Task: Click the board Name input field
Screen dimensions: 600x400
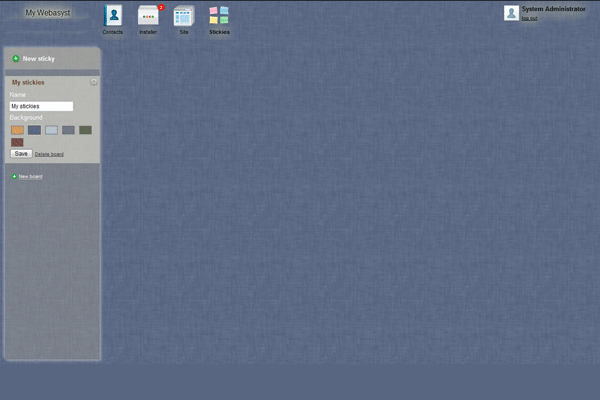Action: (41, 106)
